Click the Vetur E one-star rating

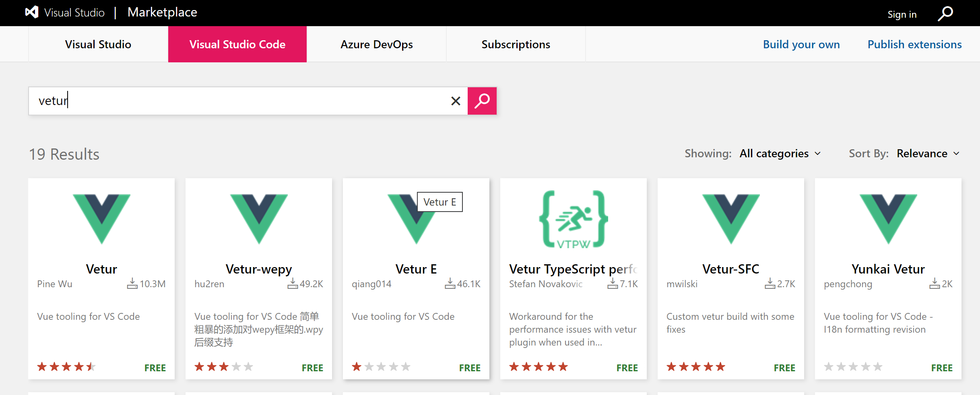[x=381, y=366]
